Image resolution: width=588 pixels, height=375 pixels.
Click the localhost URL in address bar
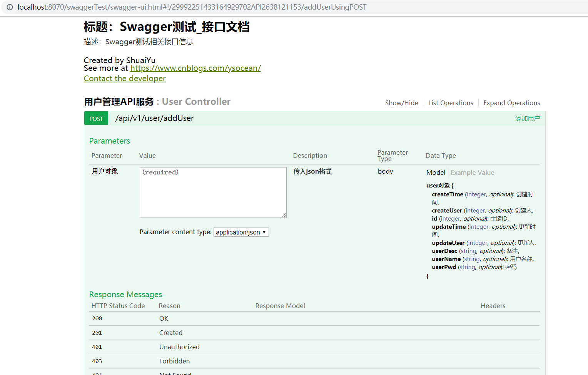pyautogui.click(x=192, y=7)
